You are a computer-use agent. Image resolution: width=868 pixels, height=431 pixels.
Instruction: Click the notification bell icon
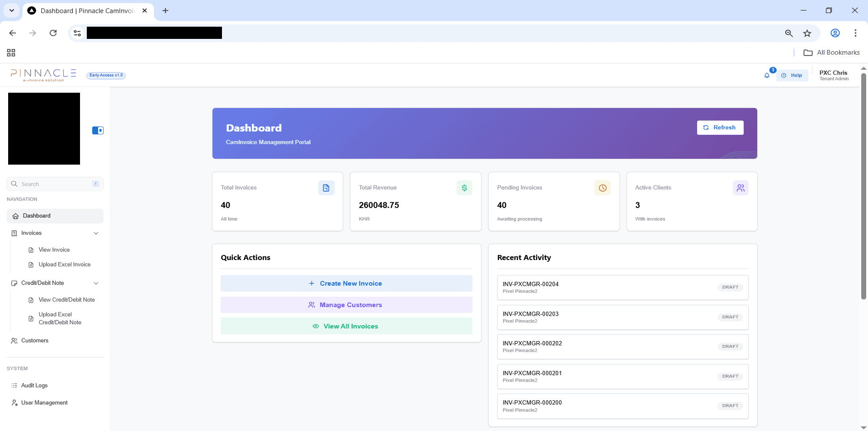pyautogui.click(x=767, y=76)
